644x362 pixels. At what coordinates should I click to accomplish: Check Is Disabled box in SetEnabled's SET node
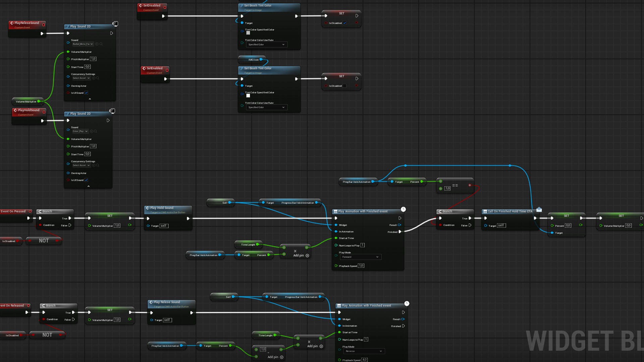click(344, 86)
